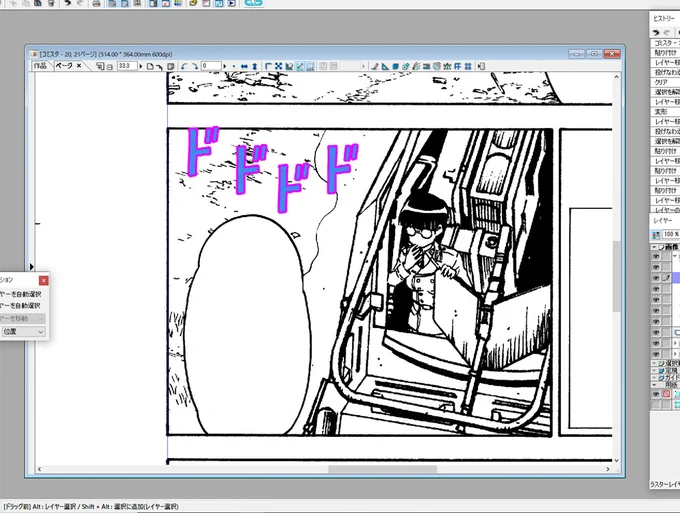Click the flip vertical double-arrow icon
This screenshot has height=513, width=680.
pyautogui.click(x=255, y=66)
